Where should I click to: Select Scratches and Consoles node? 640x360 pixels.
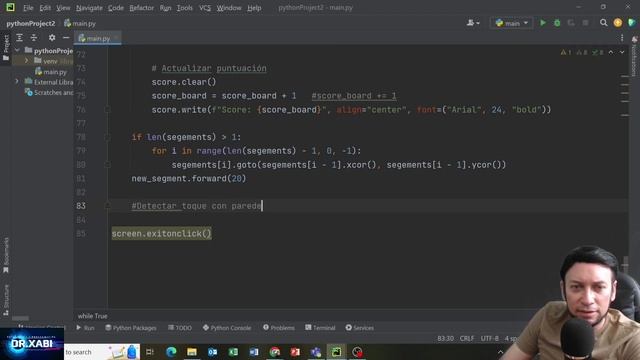49,93
